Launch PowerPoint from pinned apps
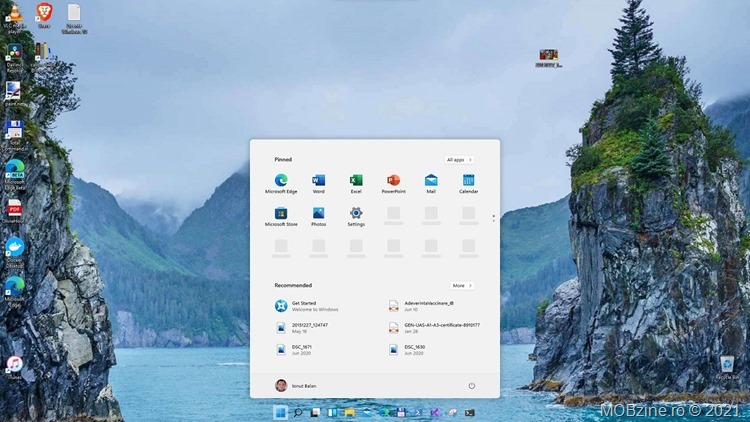Screen dimensions: 750x422 pos(393,181)
